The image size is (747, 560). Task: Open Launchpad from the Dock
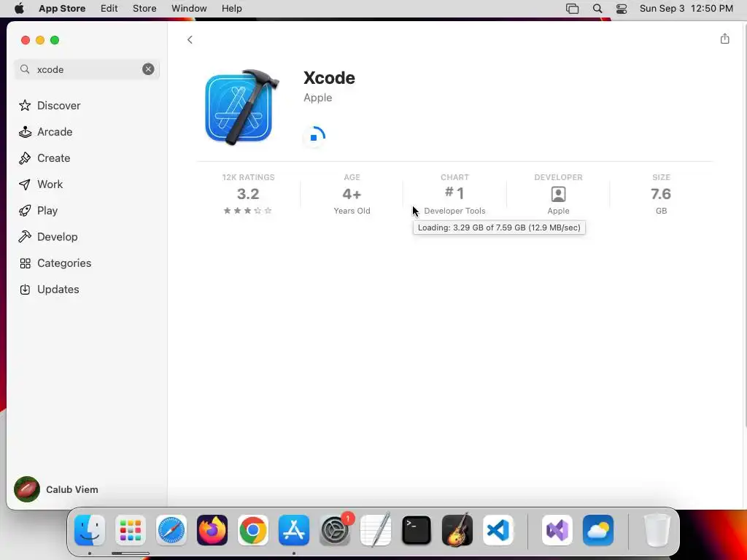pyautogui.click(x=131, y=530)
